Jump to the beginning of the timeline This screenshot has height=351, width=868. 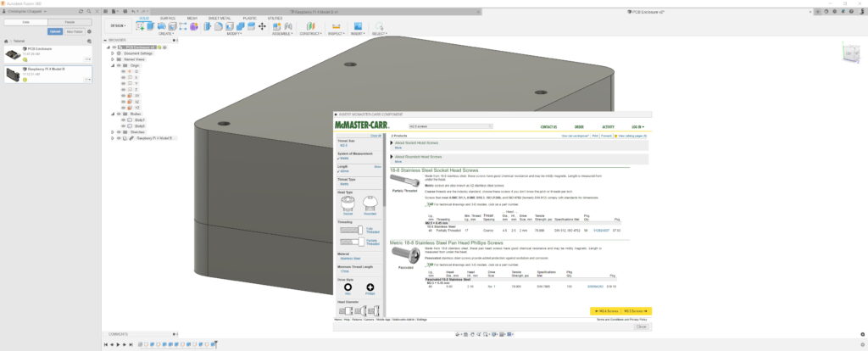pyautogui.click(x=105, y=344)
